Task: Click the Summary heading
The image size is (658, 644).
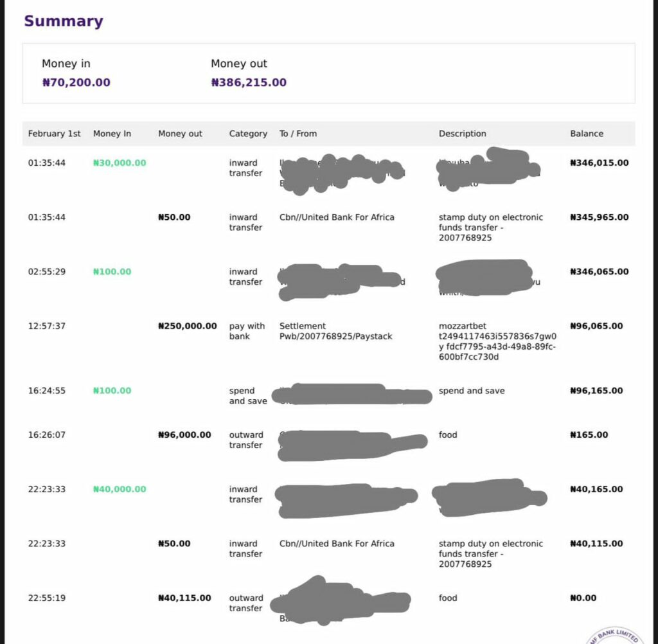Action: click(x=64, y=21)
